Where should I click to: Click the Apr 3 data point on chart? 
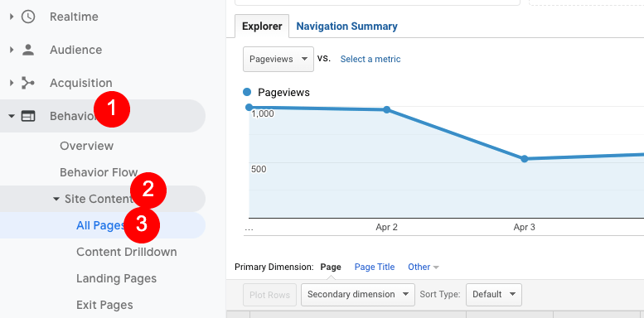pos(525,159)
